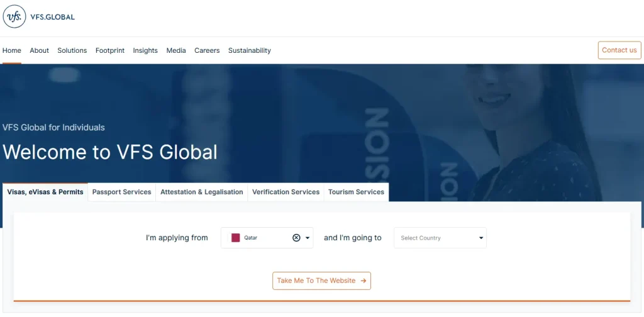The image size is (644, 317).
Task: Open the Footprint menu item
Action: pos(110,50)
